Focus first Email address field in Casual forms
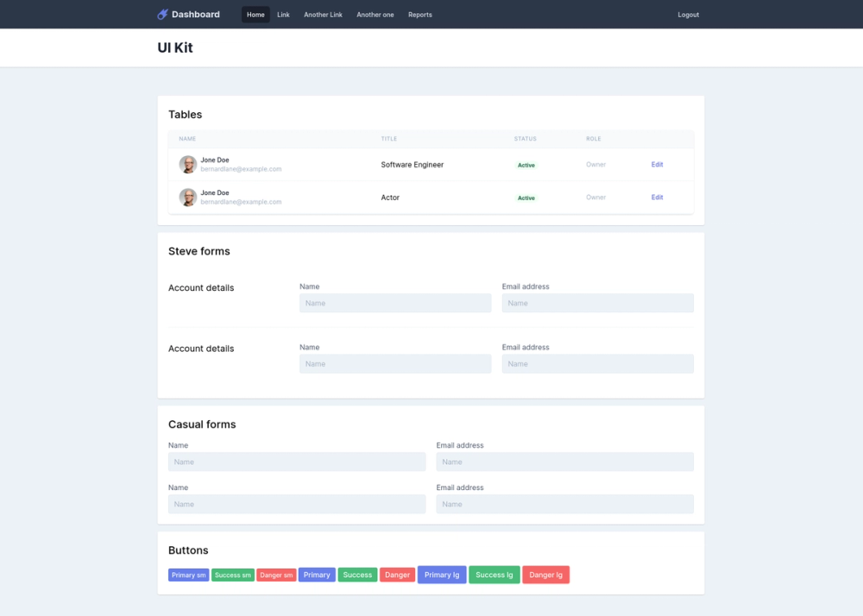 coord(564,462)
